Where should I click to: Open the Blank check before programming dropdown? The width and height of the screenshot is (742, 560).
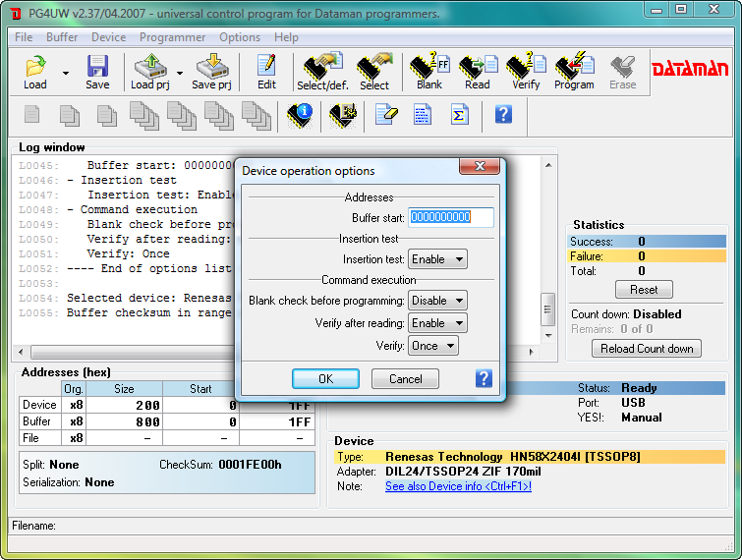point(438,301)
